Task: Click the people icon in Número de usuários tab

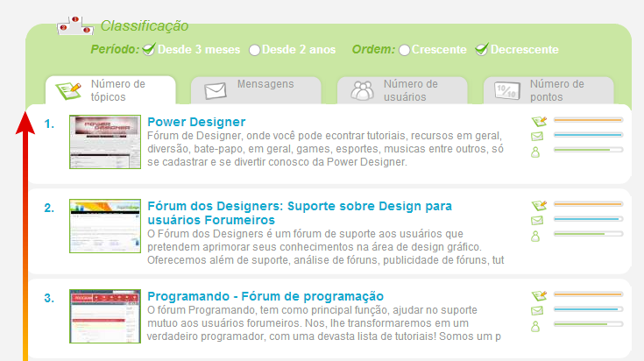Action: (x=362, y=90)
